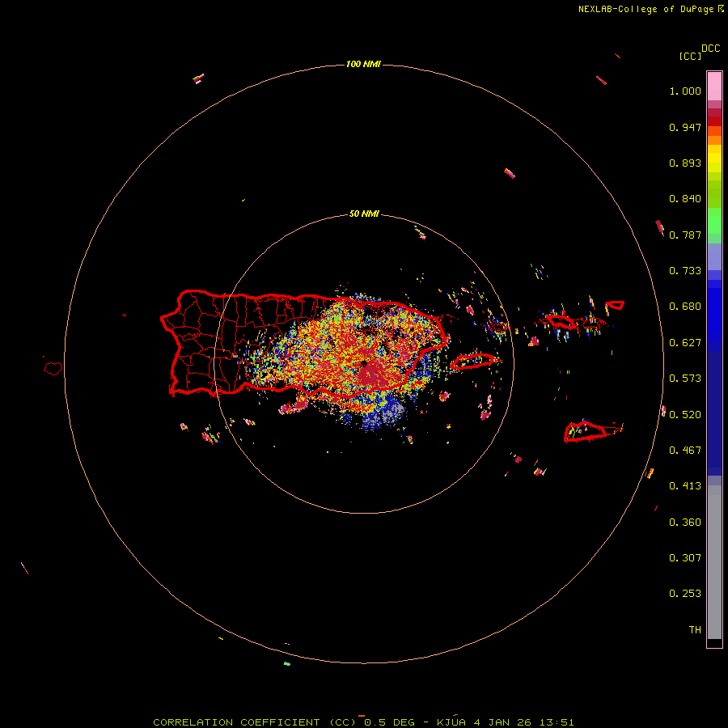Click the 50 NMI range ring label
This screenshot has height=728, width=728.
point(364,214)
